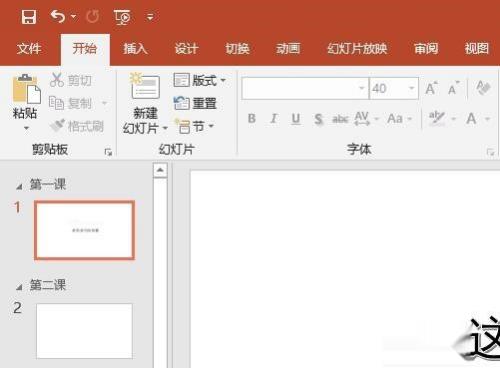Open the highlight color dropdown arrow
Viewport: 500px width, 368px height.
(x=454, y=119)
